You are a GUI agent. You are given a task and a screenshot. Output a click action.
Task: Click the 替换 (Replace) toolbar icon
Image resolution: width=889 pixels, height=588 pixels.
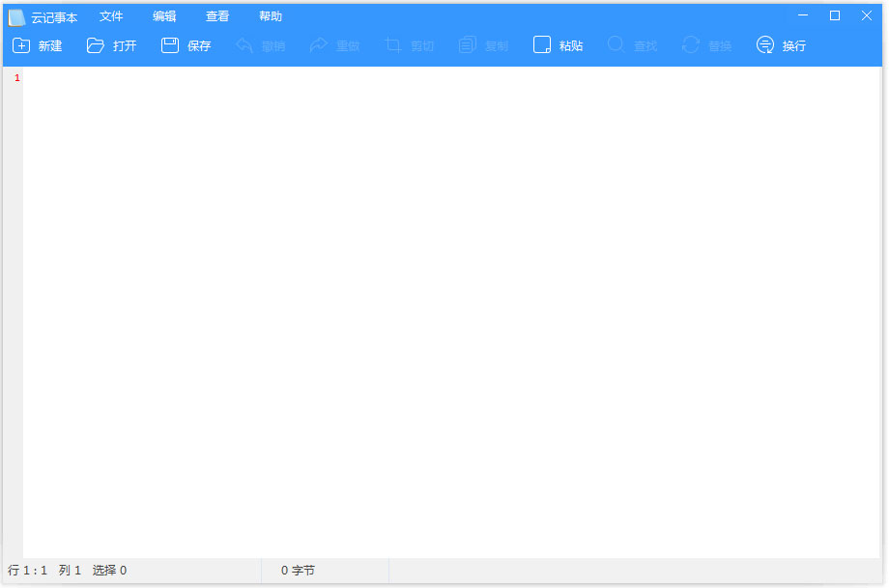click(x=691, y=45)
